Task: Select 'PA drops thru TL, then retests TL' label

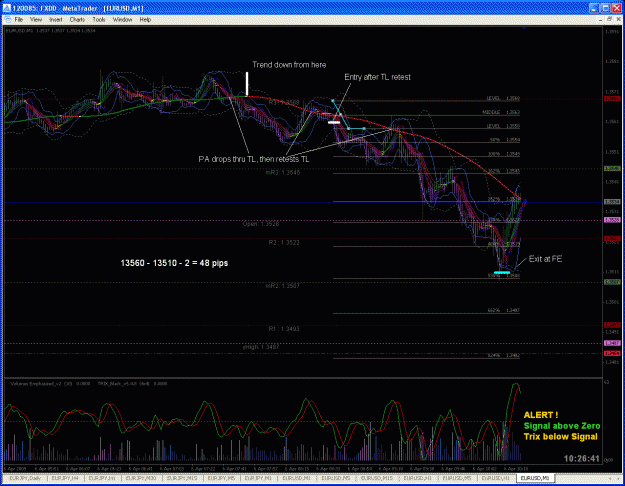Action: [254, 159]
